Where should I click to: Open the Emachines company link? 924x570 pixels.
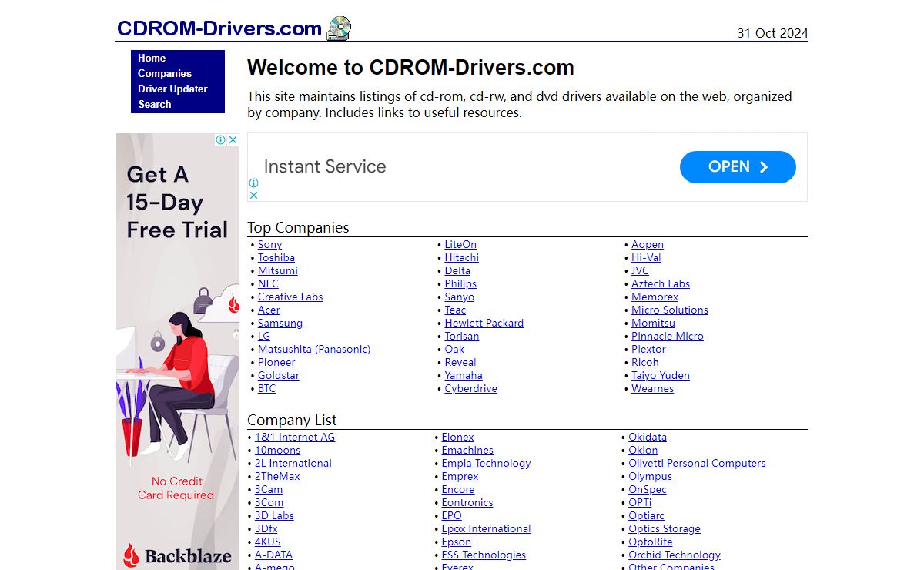(x=467, y=450)
